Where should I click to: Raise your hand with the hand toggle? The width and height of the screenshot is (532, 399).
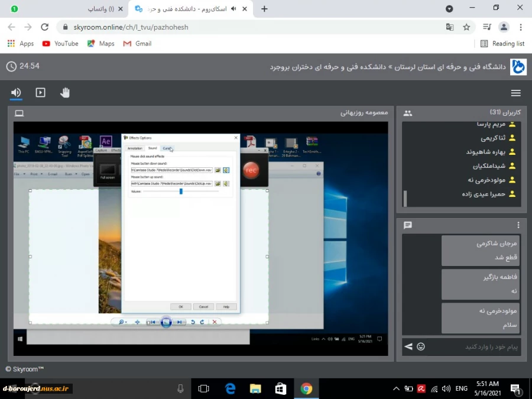coord(65,92)
